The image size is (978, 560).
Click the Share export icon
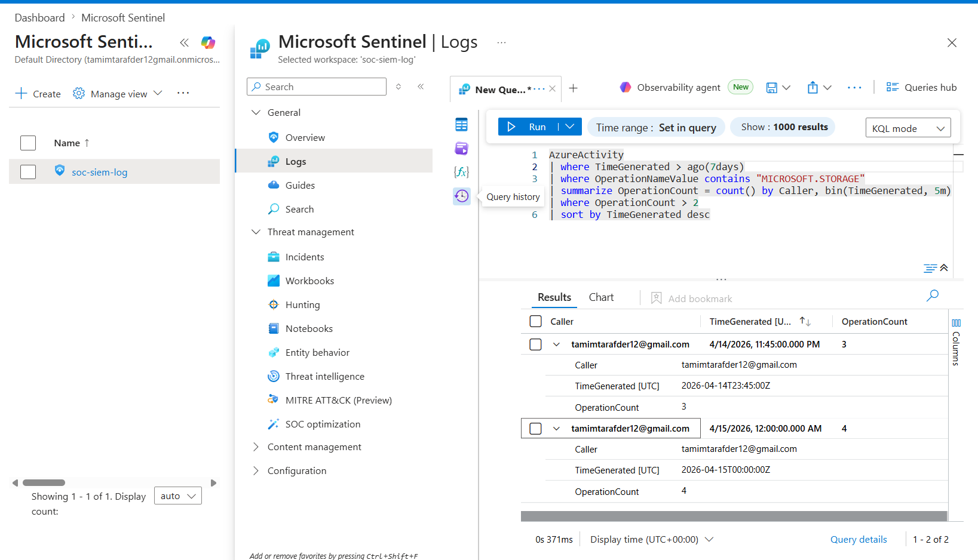(813, 88)
